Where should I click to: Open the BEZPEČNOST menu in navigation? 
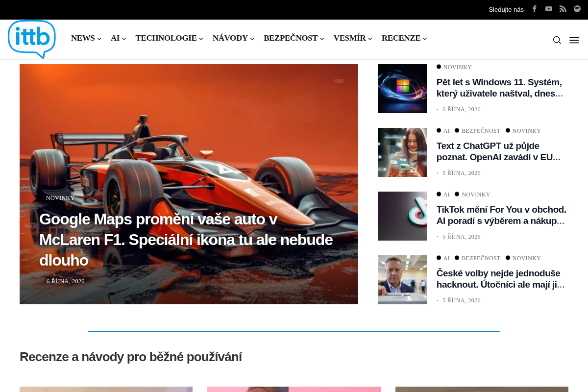(291, 38)
